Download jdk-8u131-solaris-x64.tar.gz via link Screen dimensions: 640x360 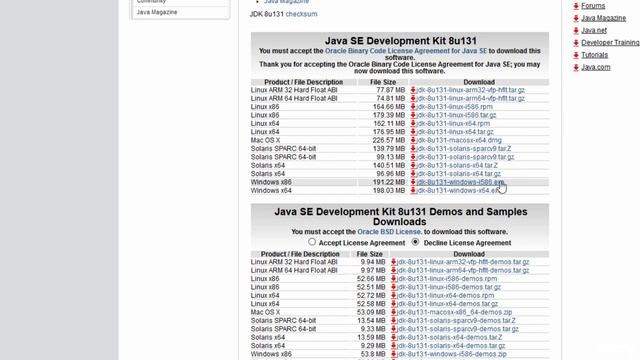(458, 173)
